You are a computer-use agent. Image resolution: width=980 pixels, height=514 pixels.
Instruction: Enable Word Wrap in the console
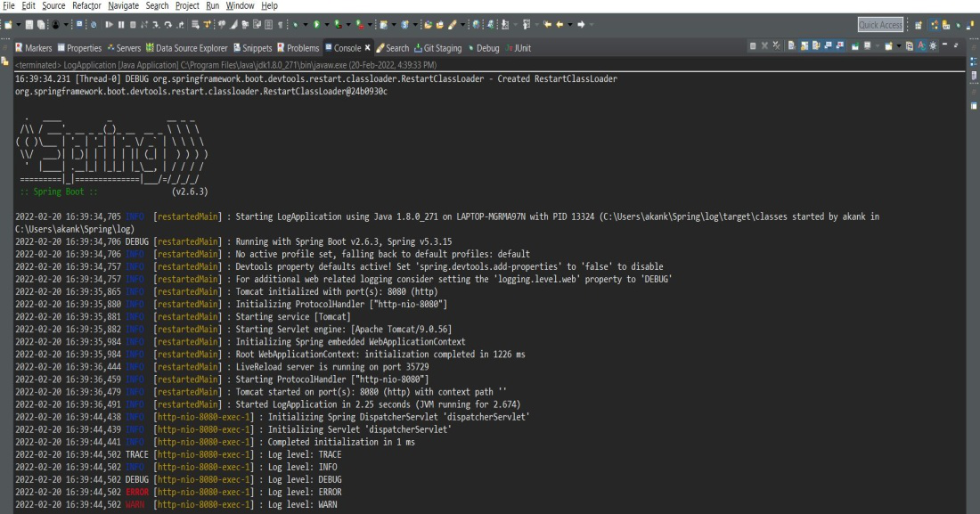(816, 48)
